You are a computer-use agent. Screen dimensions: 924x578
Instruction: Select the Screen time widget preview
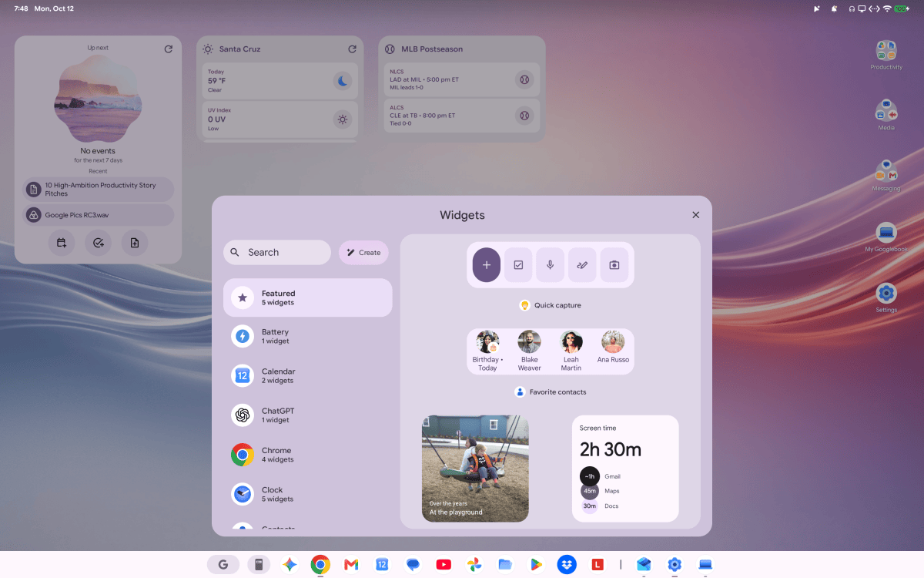(x=625, y=469)
